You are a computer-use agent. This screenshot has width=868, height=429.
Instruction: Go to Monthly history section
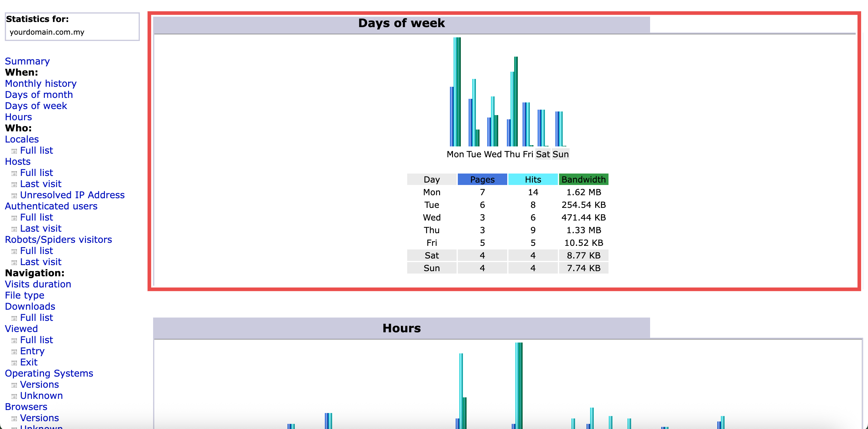(x=40, y=83)
